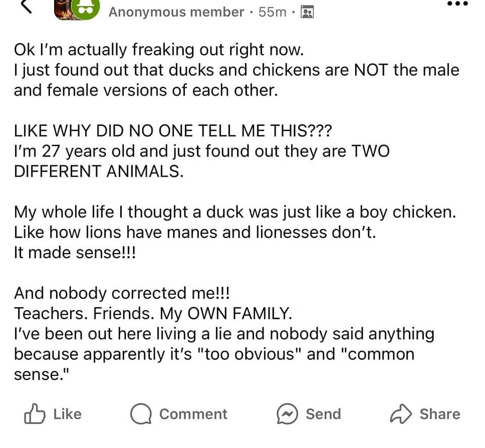Click the Share arrow icon
This screenshot has height=448, width=485.
pos(400,414)
